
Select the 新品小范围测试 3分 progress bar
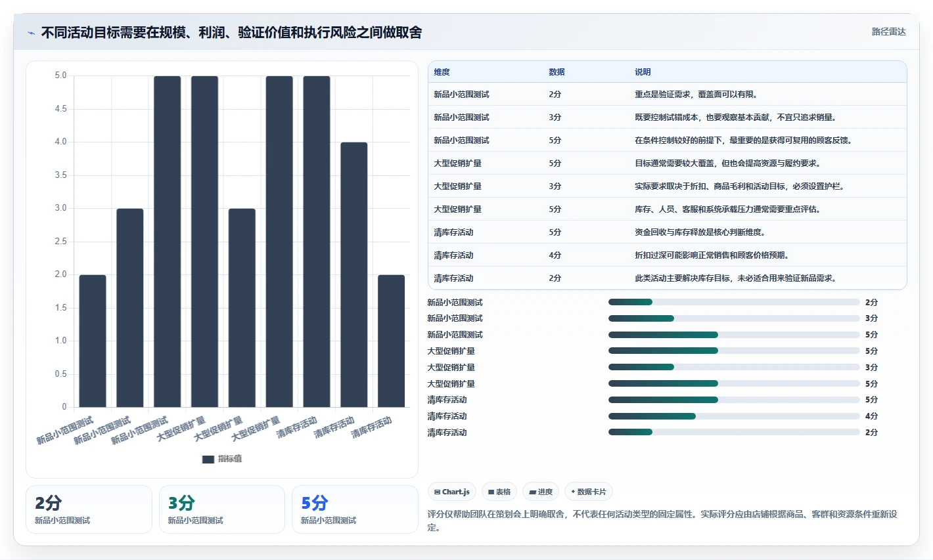(x=734, y=318)
